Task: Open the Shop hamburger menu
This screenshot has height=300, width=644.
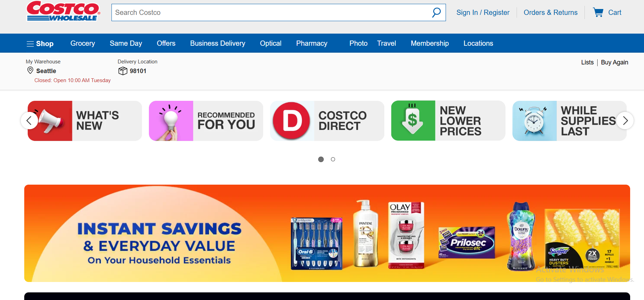Action: [x=40, y=44]
